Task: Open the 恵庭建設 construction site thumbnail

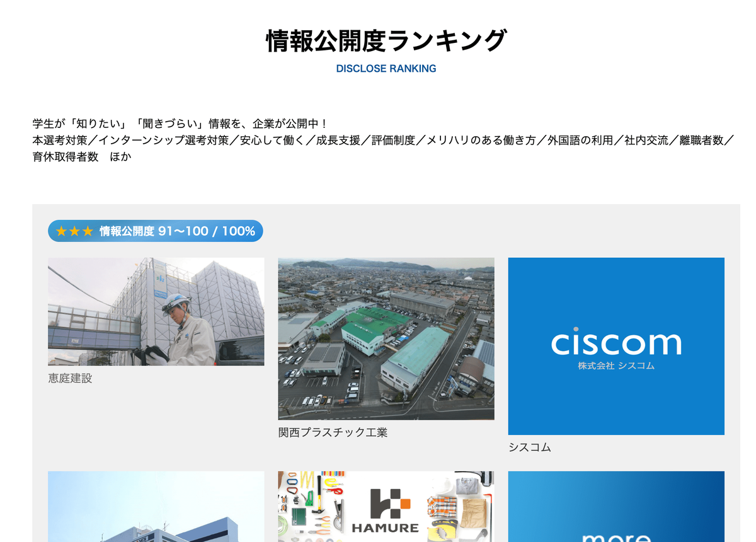Action: click(x=156, y=311)
